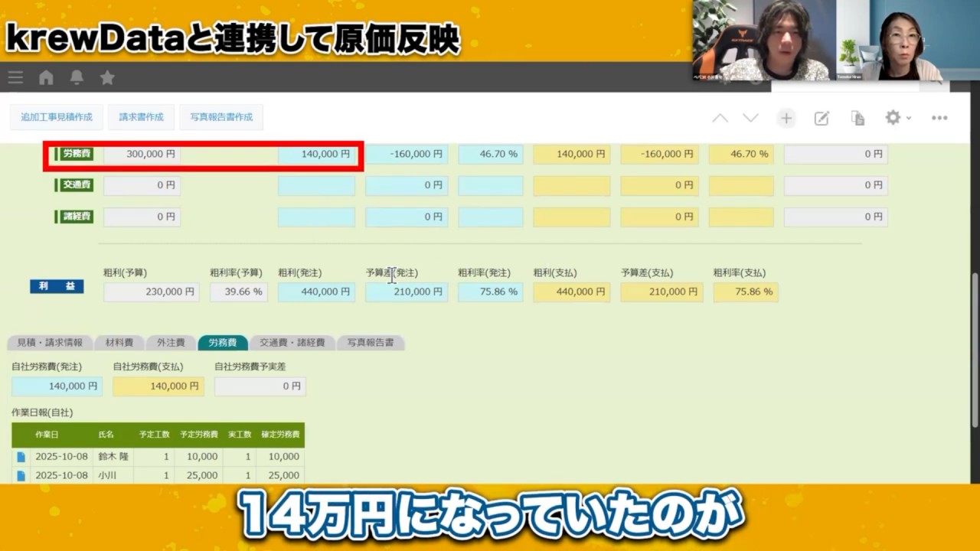Go to the kintone home screen
The height and width of the screenshot is (551, 980).
pyautogui.click(x=46, y=77)
